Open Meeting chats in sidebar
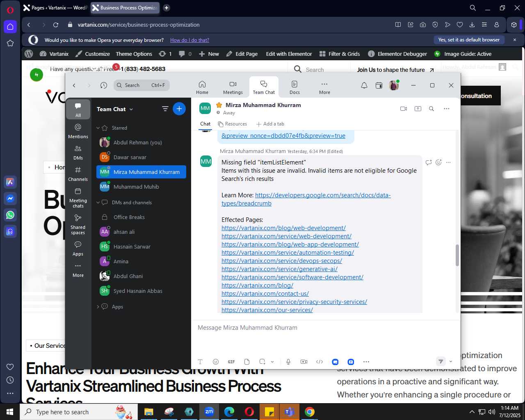 coord(78,198)
